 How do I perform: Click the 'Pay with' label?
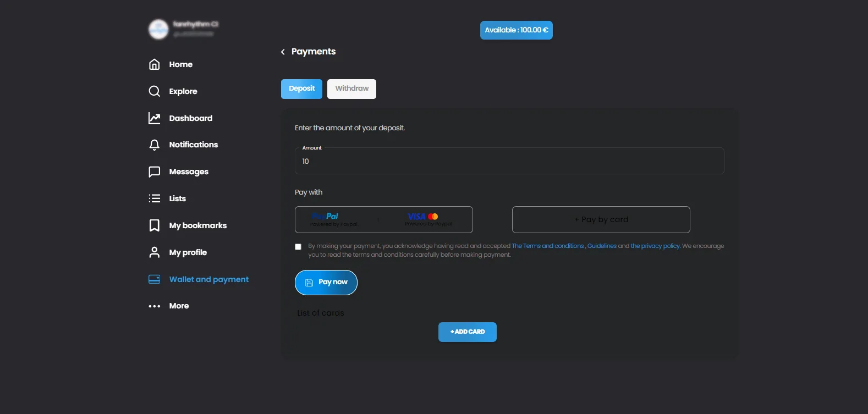[309, 192]
